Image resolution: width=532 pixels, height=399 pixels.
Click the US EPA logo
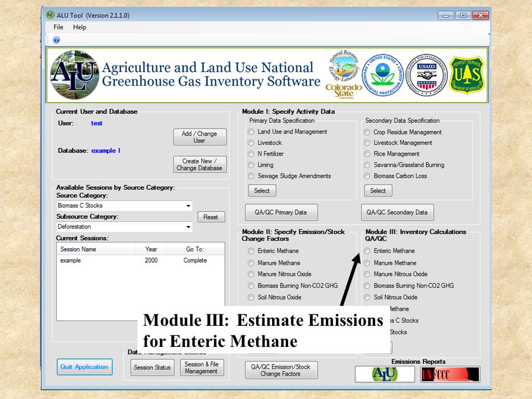point(383,75)
